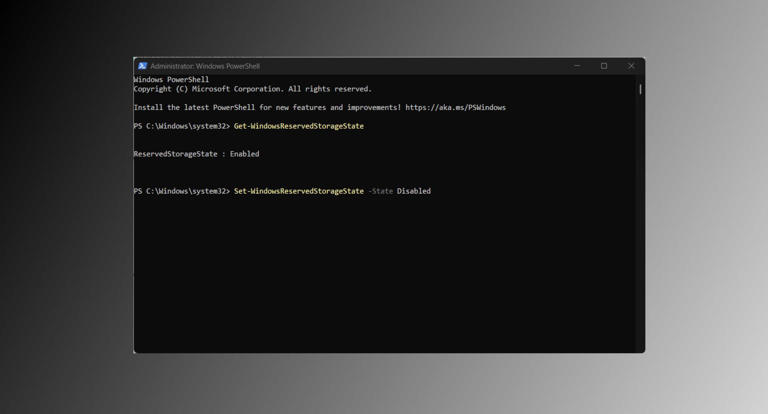Minimize the Administrator PowerShell window

point(577,66)
